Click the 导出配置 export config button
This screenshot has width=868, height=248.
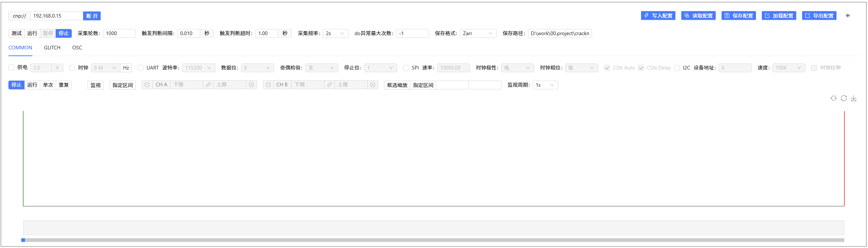[x=819, y=16]
